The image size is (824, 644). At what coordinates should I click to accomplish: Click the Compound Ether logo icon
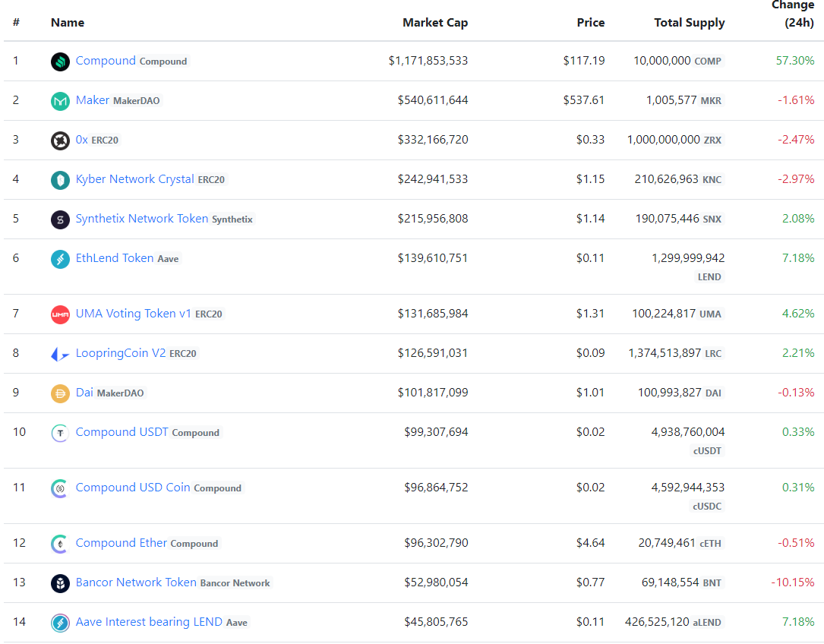click(x=61, y=544)
